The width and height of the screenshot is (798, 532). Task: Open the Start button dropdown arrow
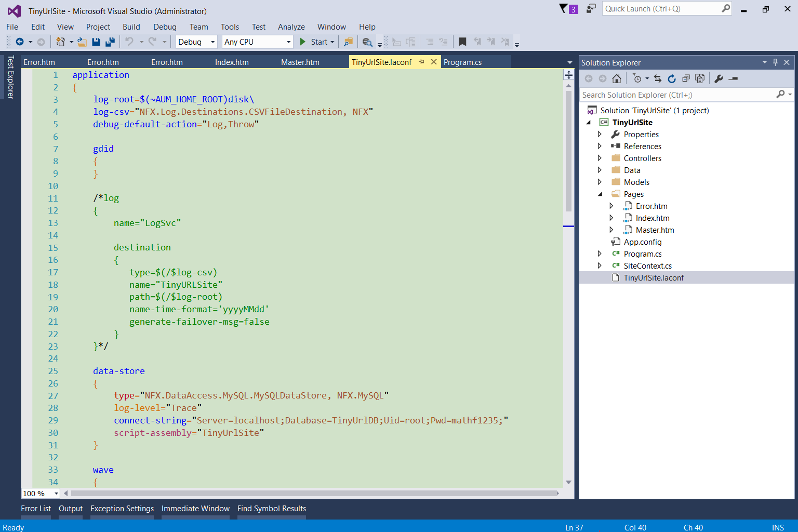(332, 42)
